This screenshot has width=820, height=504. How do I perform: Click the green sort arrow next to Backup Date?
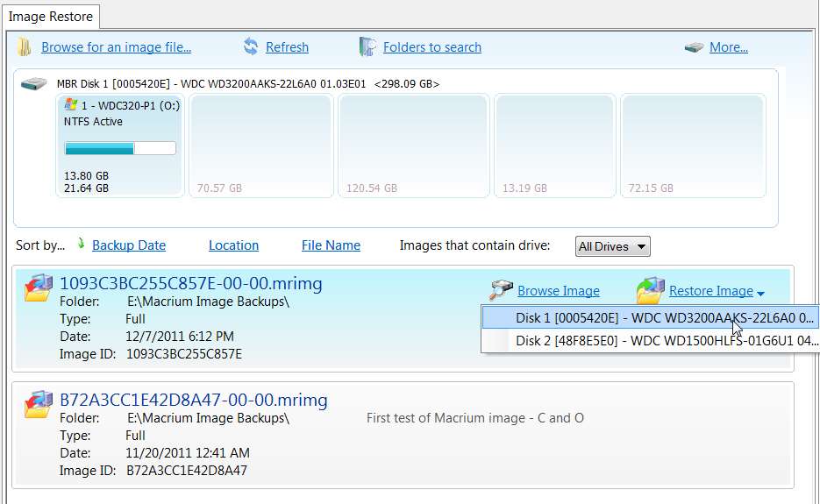pos(81,243)
